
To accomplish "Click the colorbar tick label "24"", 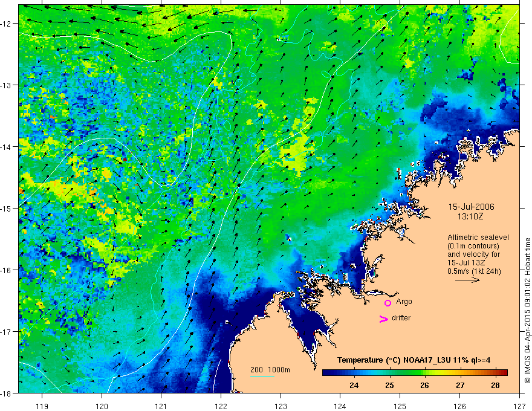I will pyautogui.click(x=354, y=385).
